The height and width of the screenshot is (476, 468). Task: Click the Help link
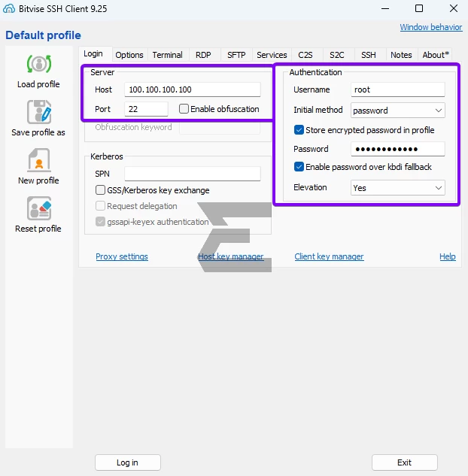pyautogui.click(x=448, y=256)
